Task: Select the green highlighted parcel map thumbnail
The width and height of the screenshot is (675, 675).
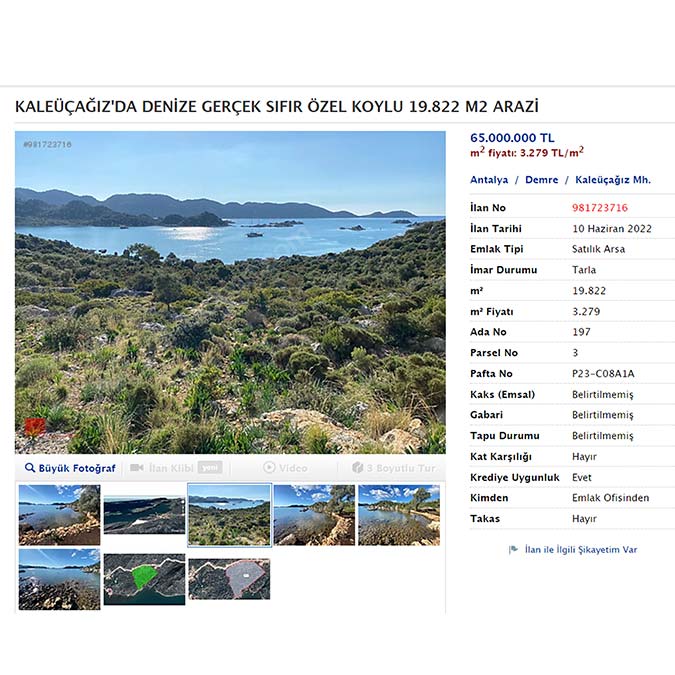Action: 145,579
